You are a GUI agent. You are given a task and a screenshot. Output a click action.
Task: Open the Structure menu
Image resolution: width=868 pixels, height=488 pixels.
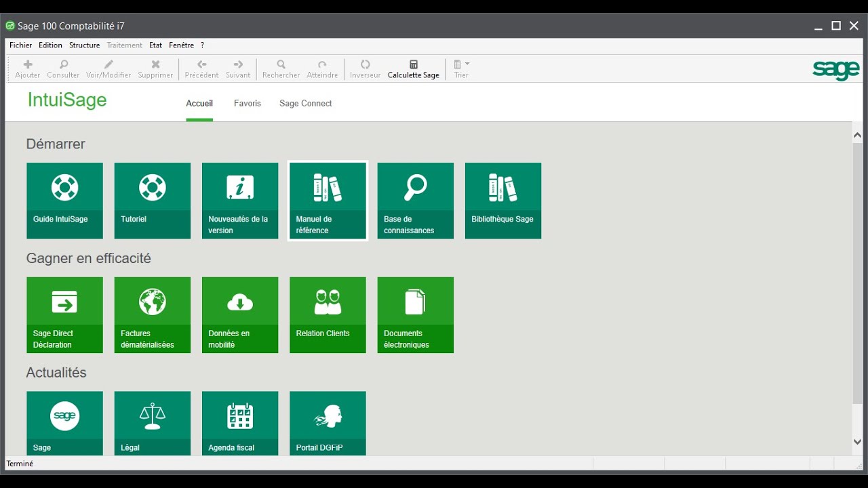pyautogui.click(x=84, y=45)
